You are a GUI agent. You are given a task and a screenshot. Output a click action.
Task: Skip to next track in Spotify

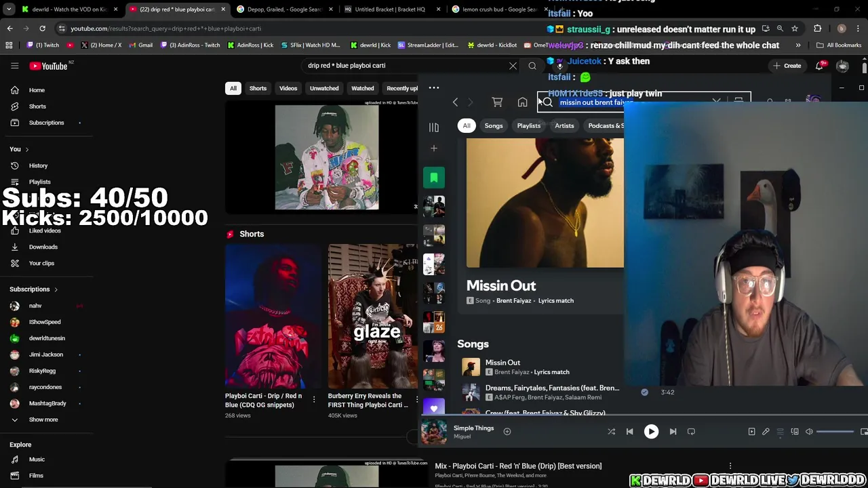[x=673, y=432]
